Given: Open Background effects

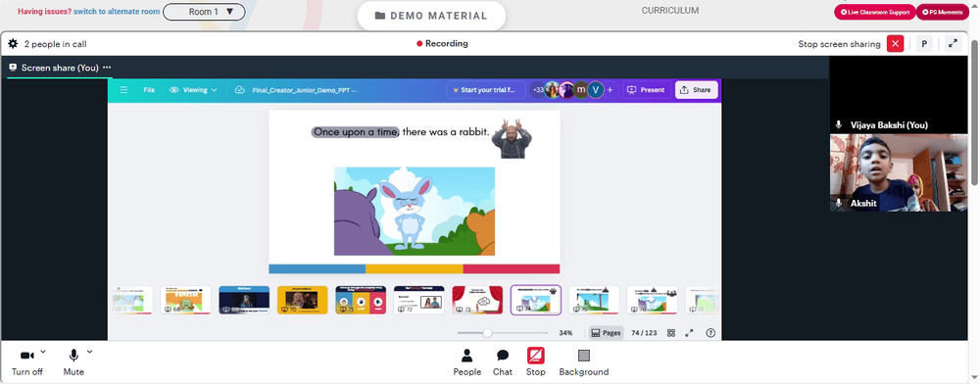Looking at the screenshot, I should pos(584,362).
